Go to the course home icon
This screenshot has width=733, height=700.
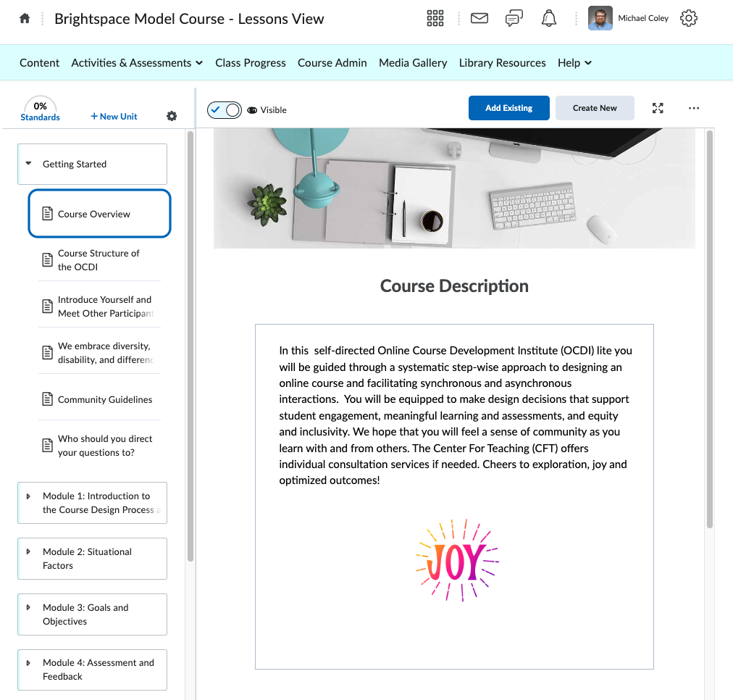tap(25, 19)
